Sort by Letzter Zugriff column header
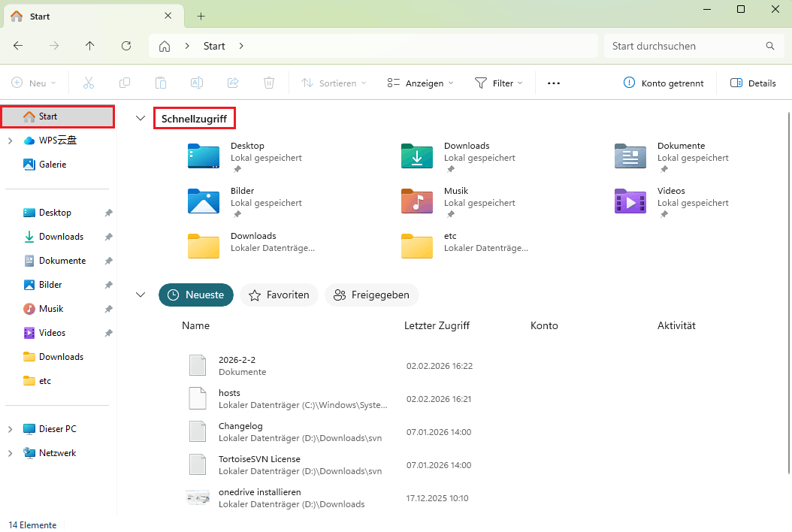 tap(437, 325)
